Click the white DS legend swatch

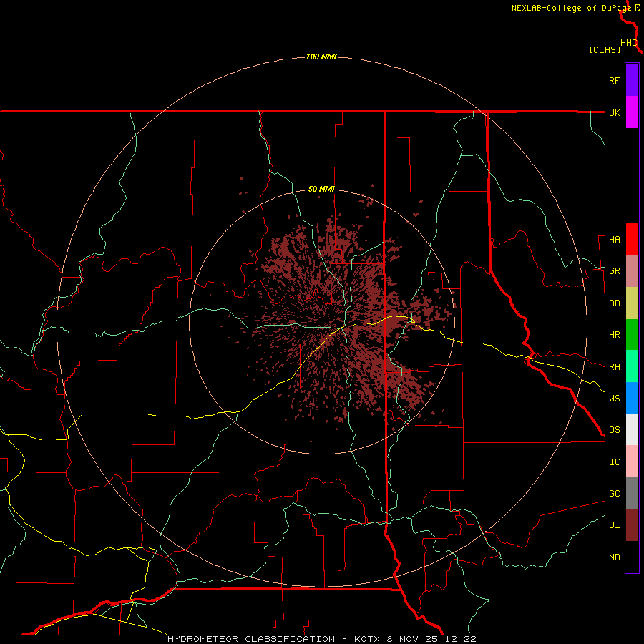pyautogui.click(x=632, y=429)
